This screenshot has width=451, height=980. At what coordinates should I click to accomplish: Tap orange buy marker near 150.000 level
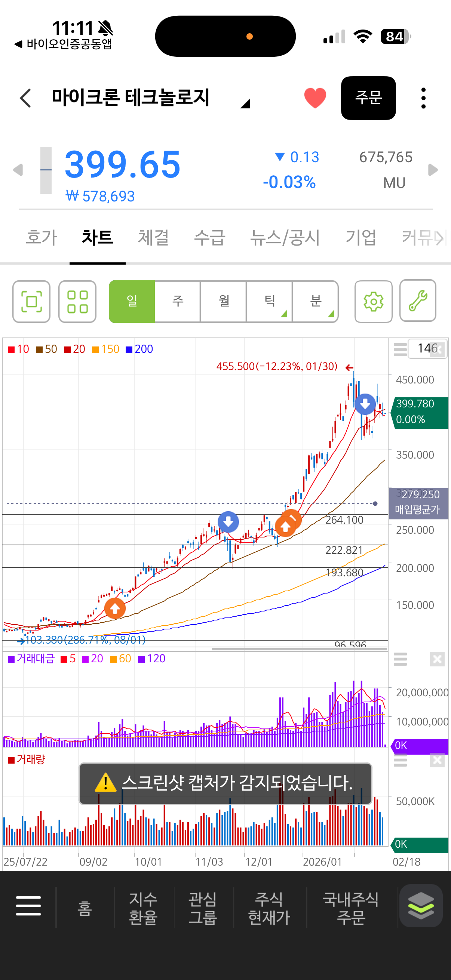pos(115,608)
